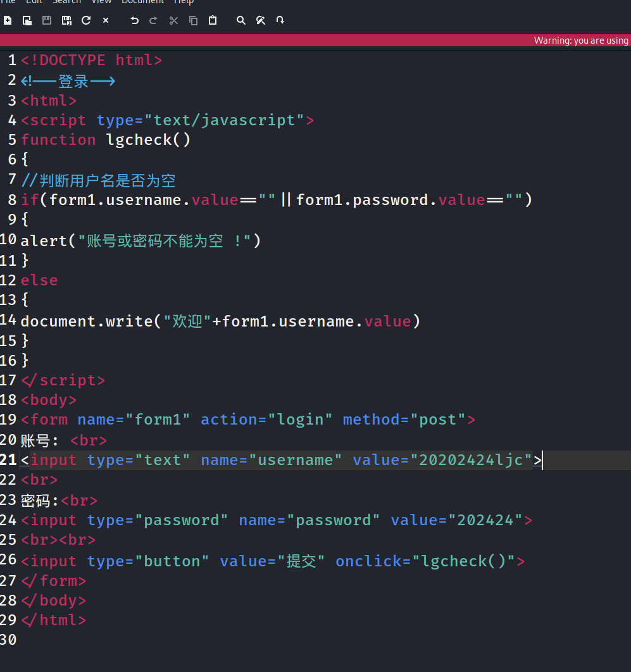The width and height of the screenshot is (631, 672).
Task: Click line number 8 in the gutter
Action: pos(12,200)
